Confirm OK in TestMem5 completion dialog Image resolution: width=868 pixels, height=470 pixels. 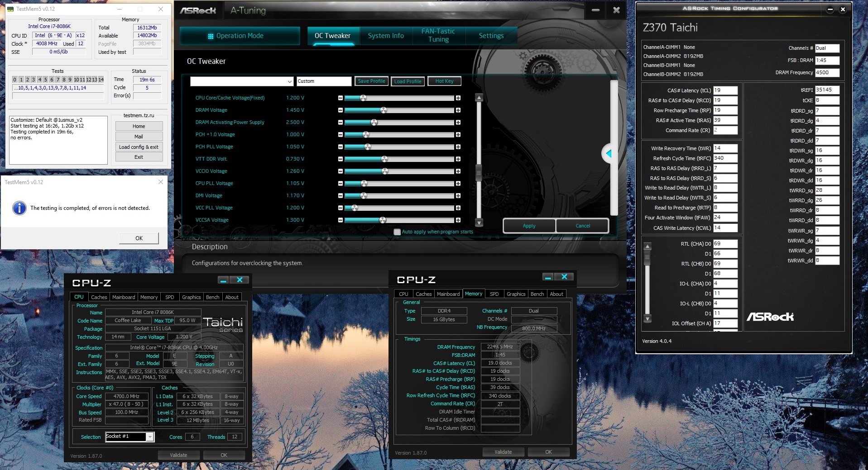[x=139, y=238]
